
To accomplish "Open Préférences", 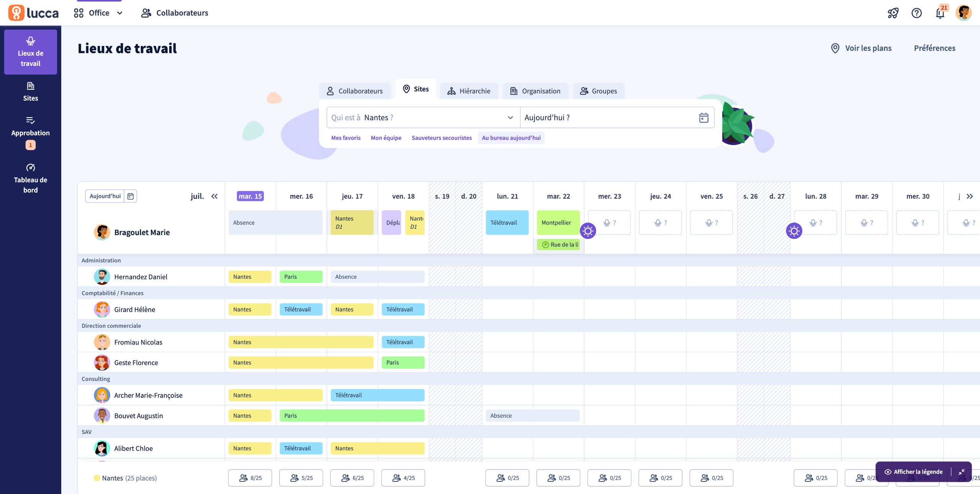I will tap(934, 48).
